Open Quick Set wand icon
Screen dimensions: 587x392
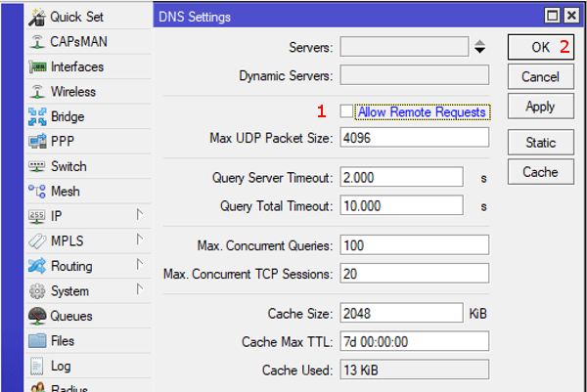(37, 18)
